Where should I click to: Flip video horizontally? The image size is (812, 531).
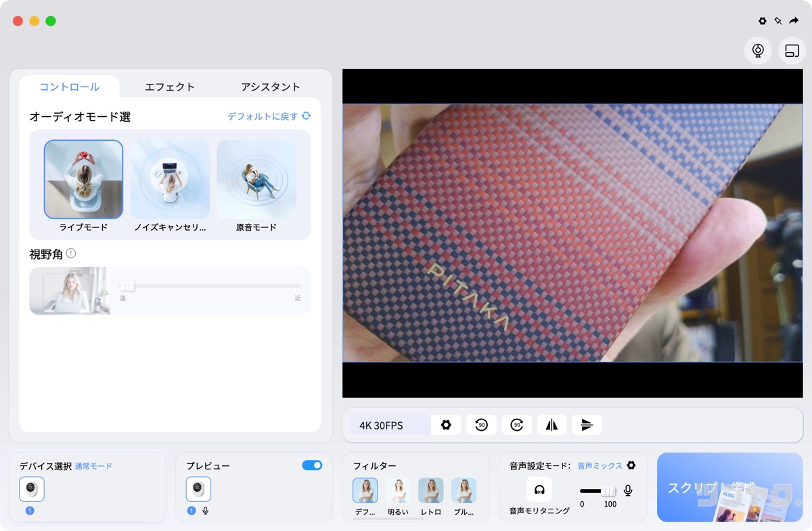click(x=551, y=425)
